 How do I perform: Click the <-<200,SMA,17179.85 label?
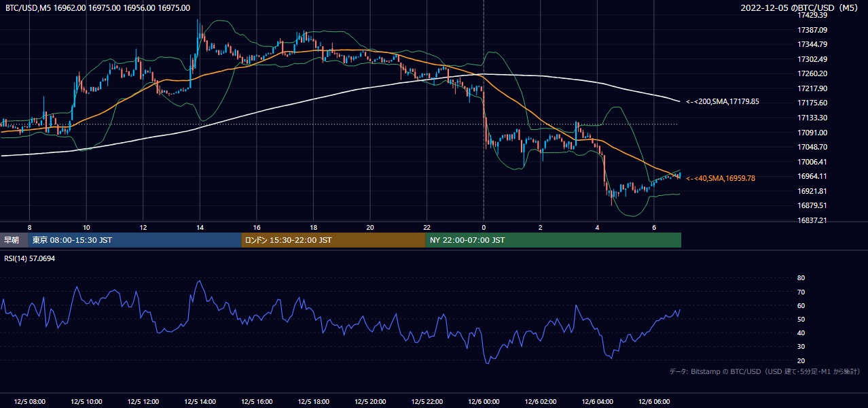pyautogui.click(x=723, y=102)
